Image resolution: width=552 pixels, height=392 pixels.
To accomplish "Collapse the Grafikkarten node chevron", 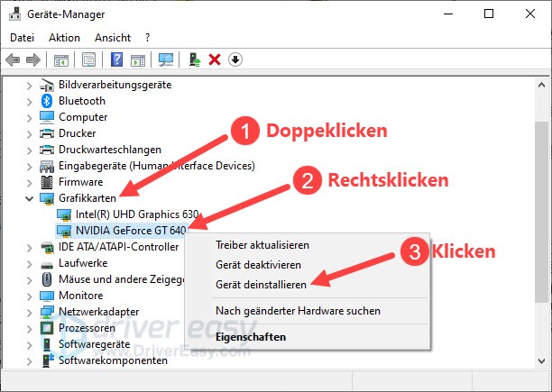I will [30, 198].
